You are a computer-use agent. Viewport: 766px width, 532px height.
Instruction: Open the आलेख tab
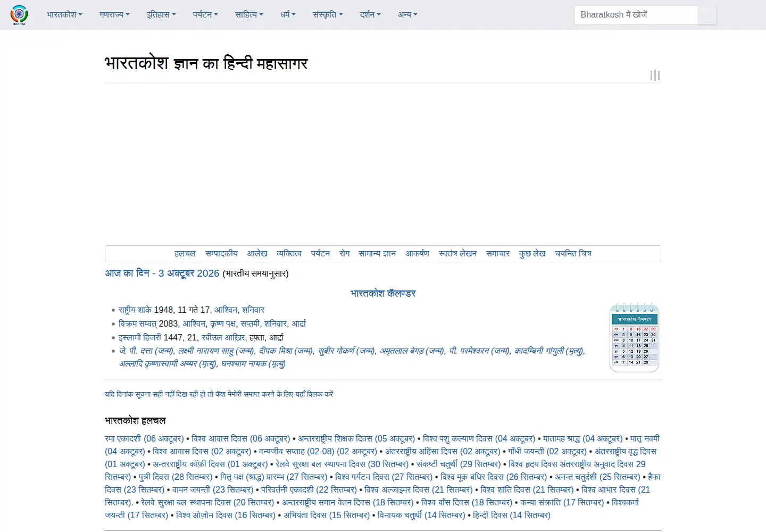click(257, 254)
